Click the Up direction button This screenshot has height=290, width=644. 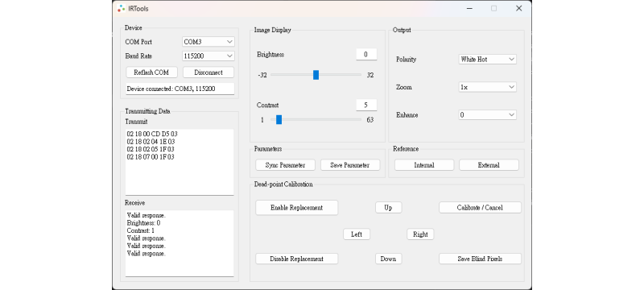[x=388, y=208]
